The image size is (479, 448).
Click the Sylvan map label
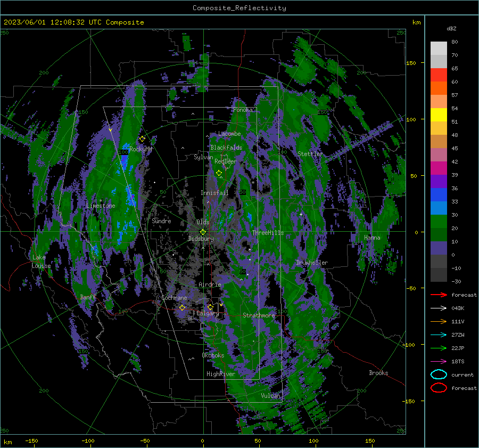click(x=203, y=157)
